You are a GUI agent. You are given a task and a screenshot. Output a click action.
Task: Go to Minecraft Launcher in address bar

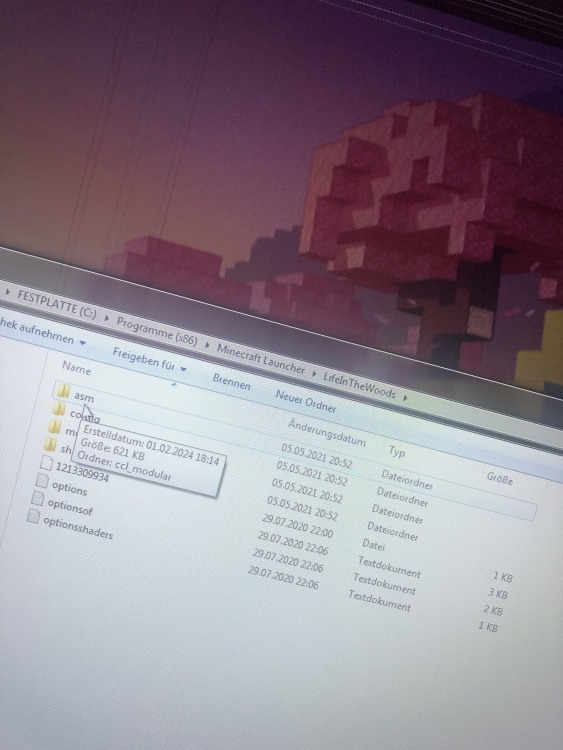click(x=261, y=359)
